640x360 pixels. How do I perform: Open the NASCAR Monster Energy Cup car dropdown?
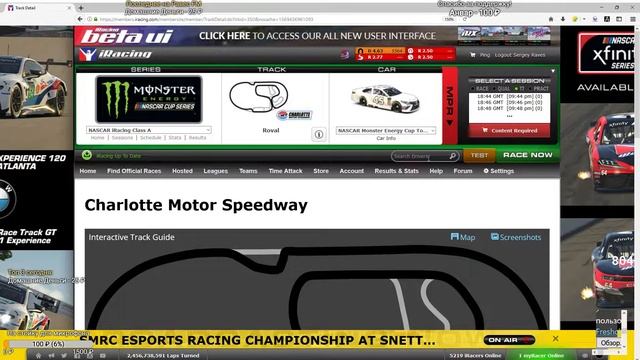[x=386, y=131]
